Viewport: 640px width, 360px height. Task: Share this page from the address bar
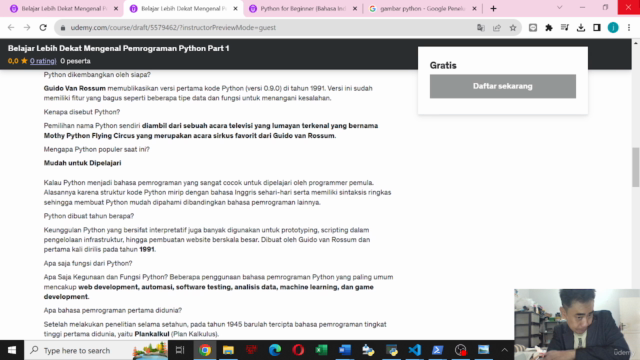click(x=497, y=28)
